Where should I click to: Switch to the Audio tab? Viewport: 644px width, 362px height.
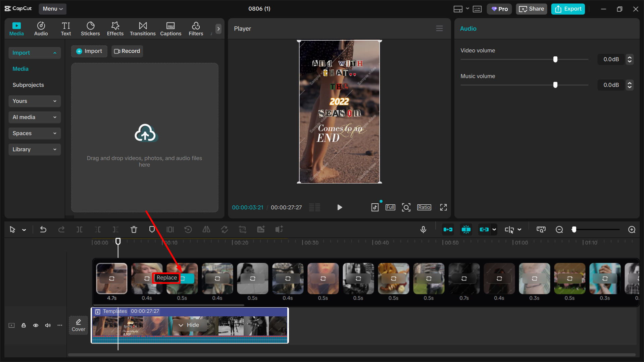point(41,29)
